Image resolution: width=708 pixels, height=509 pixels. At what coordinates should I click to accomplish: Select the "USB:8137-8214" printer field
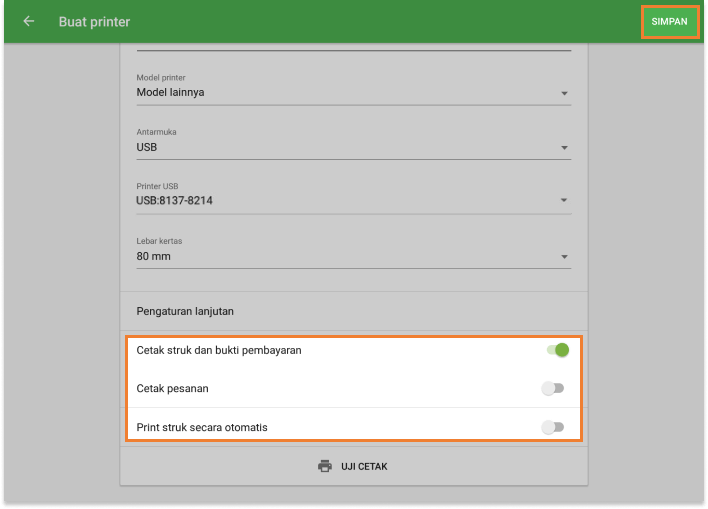174,201
